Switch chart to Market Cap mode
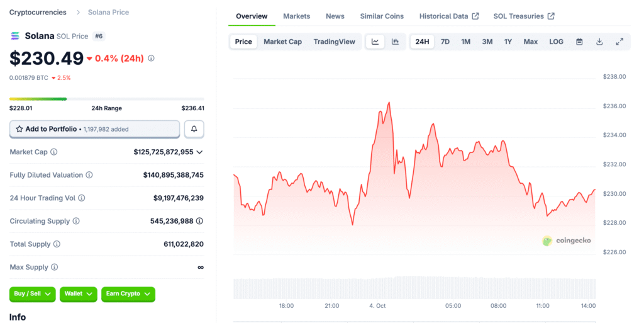644x323 pixels. 282,42
